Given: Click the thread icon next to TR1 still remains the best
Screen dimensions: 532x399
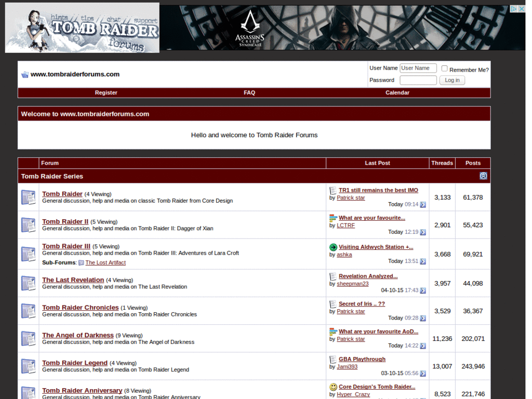Looking at the screenshot, I should tap(333, 190).
